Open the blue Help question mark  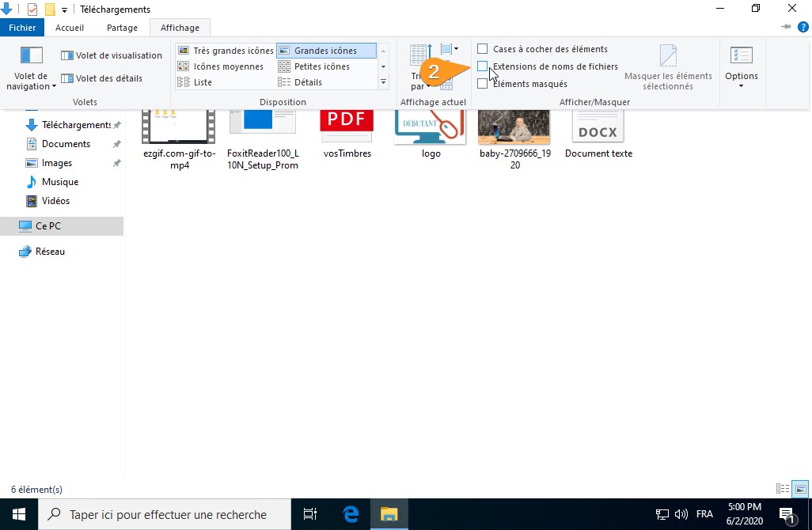point(803,27)
